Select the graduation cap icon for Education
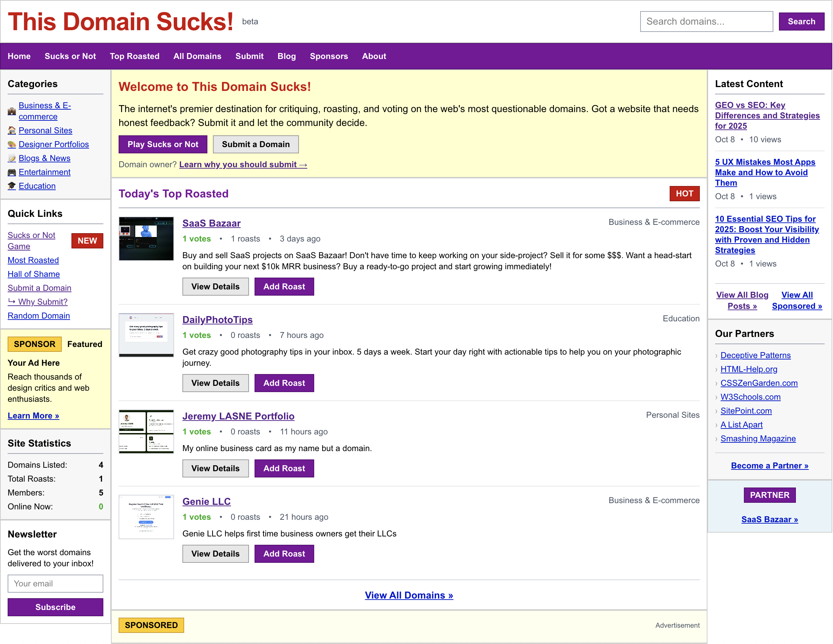833x644 pixels. click(12, 186)
